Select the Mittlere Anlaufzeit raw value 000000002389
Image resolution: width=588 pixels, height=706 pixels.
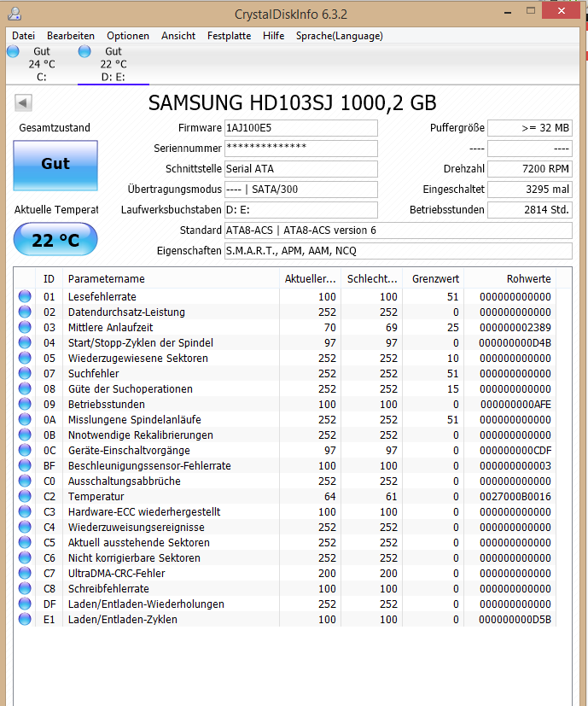coord(515,327)
